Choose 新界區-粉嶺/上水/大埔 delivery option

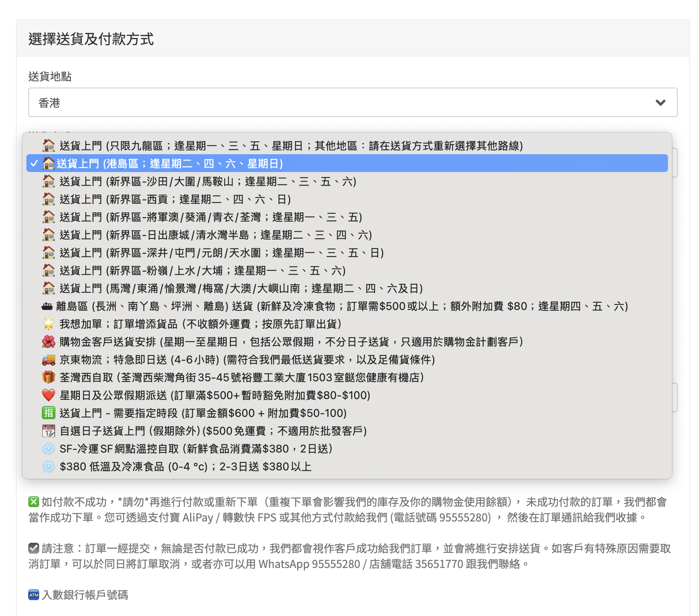click(202, 270)
